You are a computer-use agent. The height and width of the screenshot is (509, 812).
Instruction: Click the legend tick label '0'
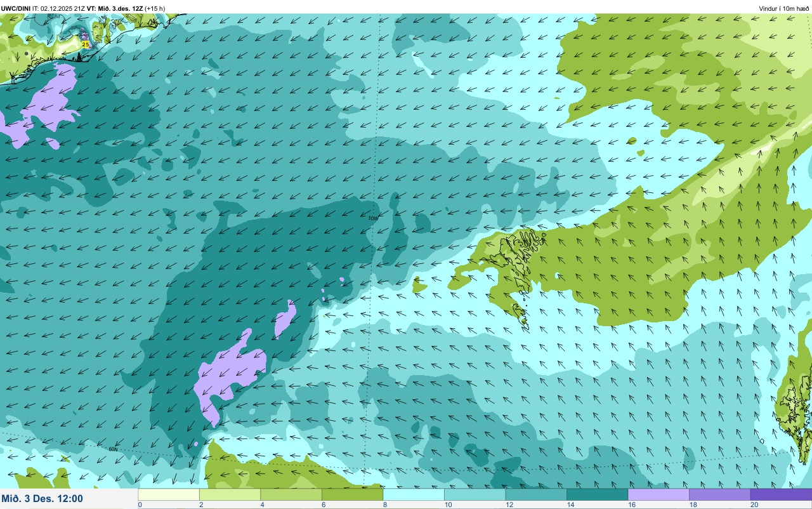click(140, 505)
